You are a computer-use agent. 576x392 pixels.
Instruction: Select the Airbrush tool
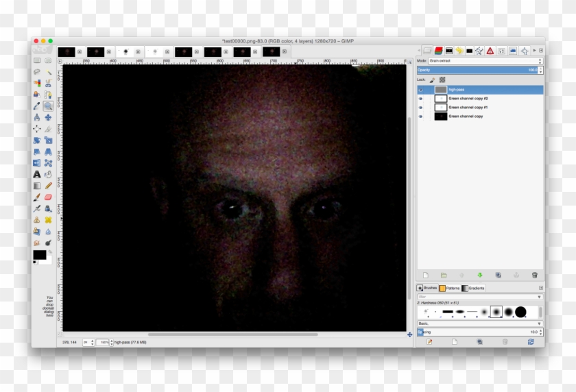click(37, 208)
